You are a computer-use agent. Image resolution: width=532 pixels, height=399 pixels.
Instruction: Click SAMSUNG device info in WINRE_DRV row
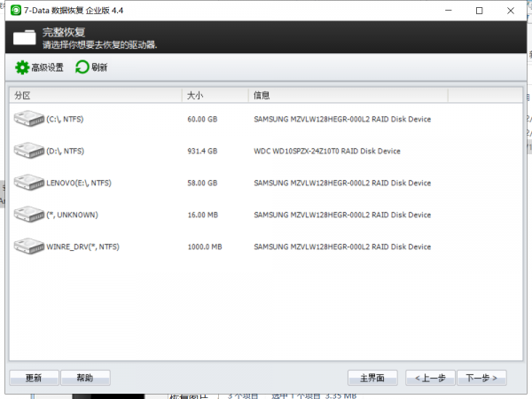coord(342,246)
